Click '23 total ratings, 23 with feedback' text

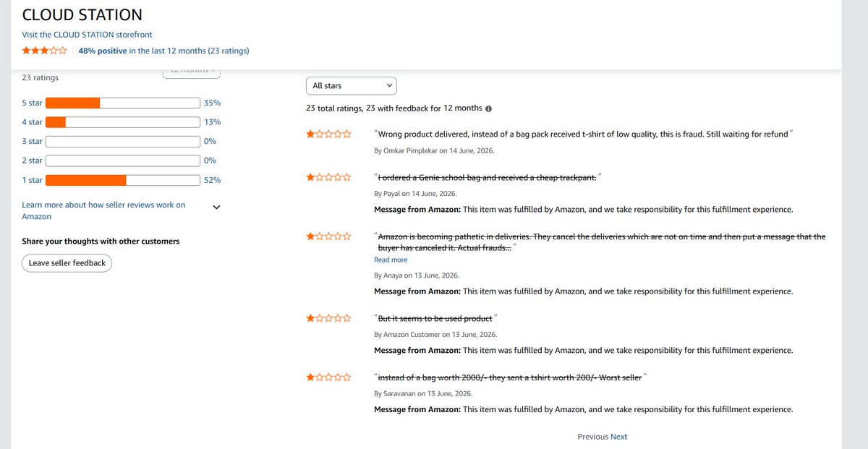click(393, 108)
